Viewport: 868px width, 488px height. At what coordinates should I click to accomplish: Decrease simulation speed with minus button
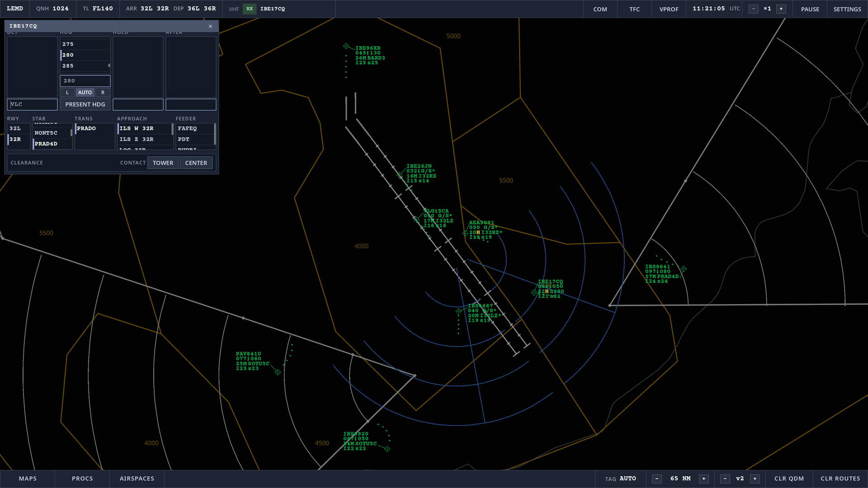(754, 9)
